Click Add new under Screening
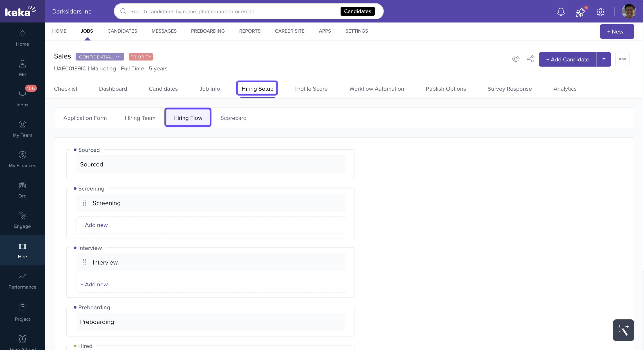The image size is (644, 350). click(x=94, y=225)
